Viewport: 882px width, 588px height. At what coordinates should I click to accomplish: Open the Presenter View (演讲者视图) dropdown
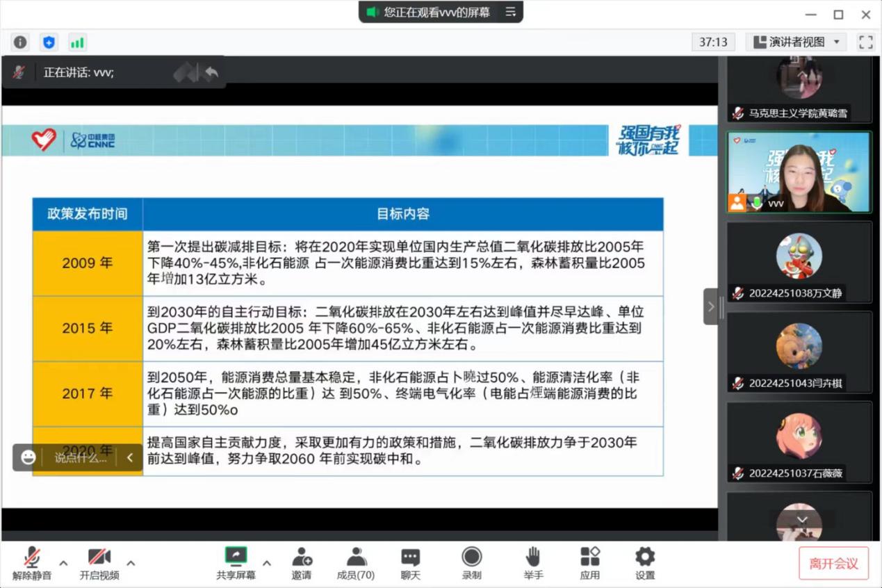(797, 42)
